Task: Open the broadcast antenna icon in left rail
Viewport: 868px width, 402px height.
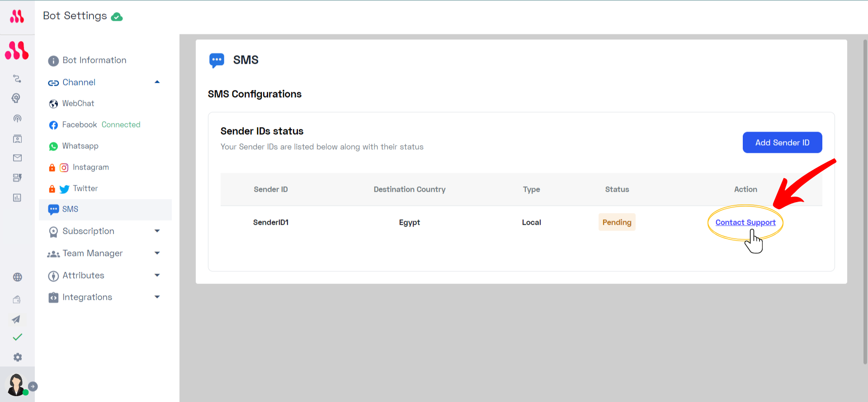Action: coord(17,118)
